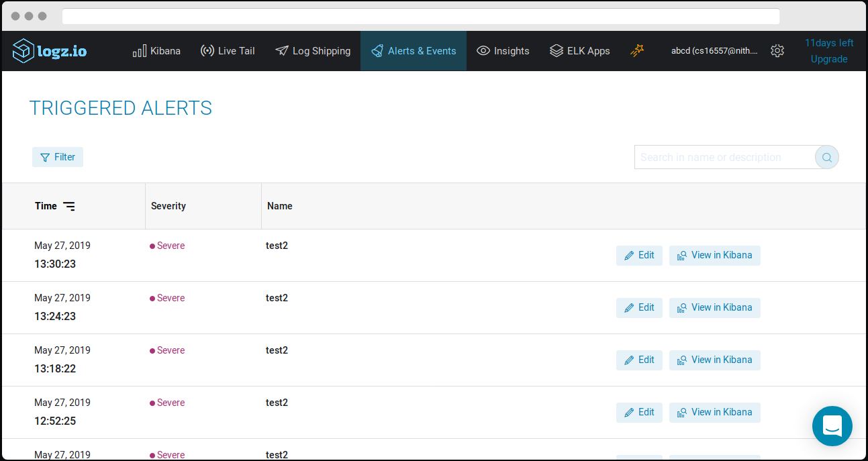868x461 pixels.
Task: Go to Log Shipping
Action: (x=313, y=51)
